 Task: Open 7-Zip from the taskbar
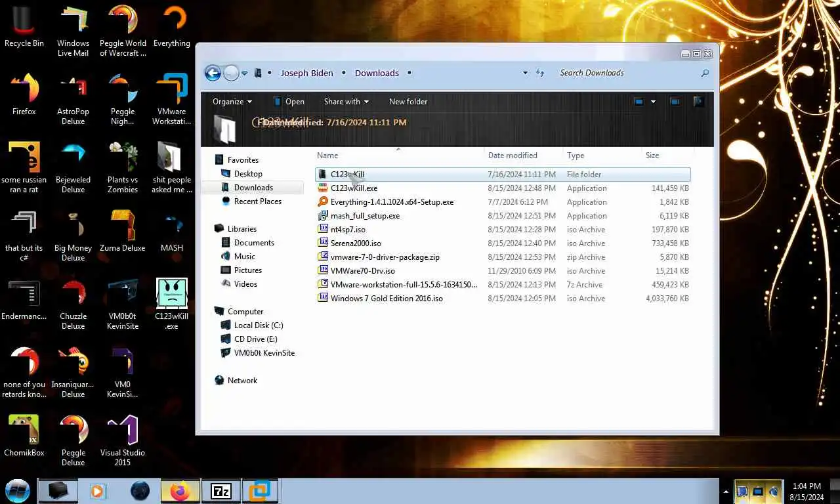click(x=221, y=491)
